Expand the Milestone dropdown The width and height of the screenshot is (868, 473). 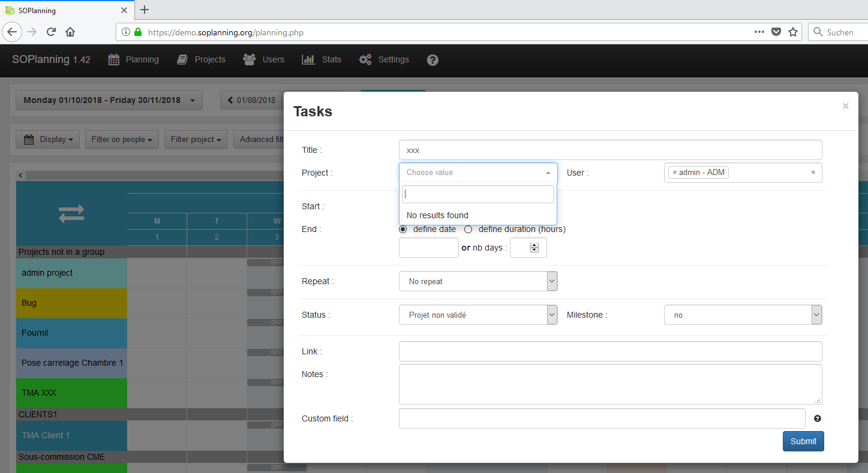(742, 315)
